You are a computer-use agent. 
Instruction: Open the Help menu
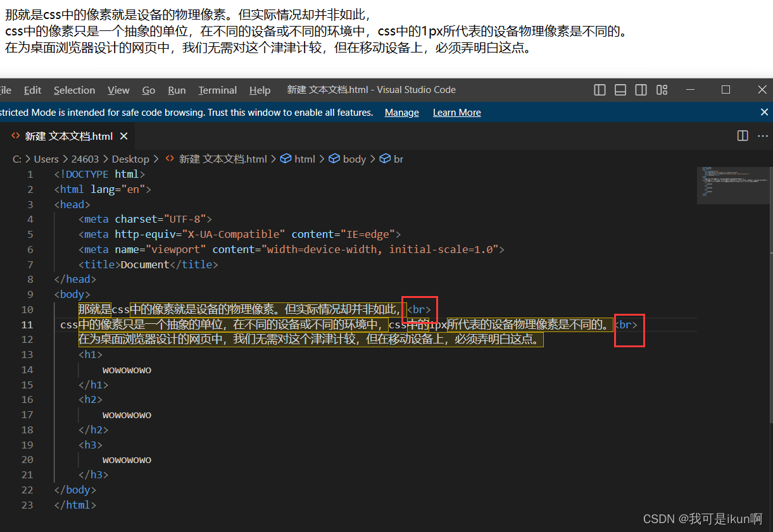260,90
